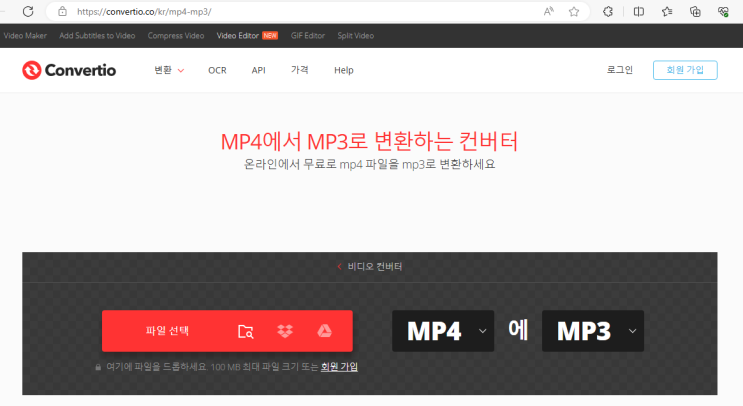Open the Split Video tool
The width and height of the screenshot is (743, 406).
click(x=355, y=36)
